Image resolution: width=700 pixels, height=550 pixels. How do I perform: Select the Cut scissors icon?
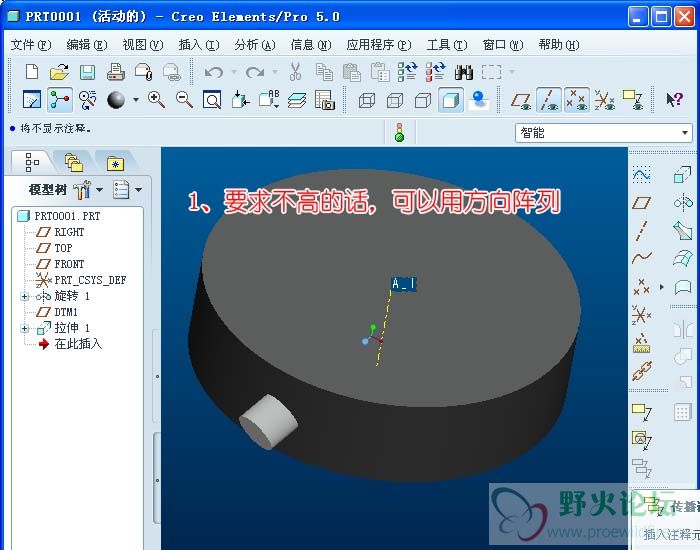click(x=296, y=72)
